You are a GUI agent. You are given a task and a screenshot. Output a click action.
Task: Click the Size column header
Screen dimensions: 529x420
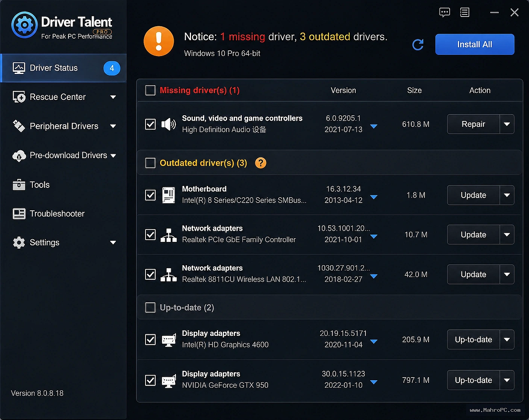(x=414, y=90)
